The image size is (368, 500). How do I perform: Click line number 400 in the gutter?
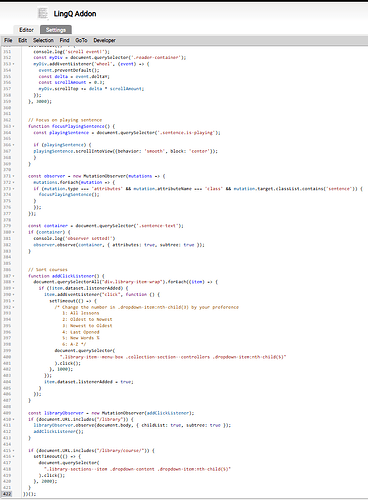click(x=7, y=357)
